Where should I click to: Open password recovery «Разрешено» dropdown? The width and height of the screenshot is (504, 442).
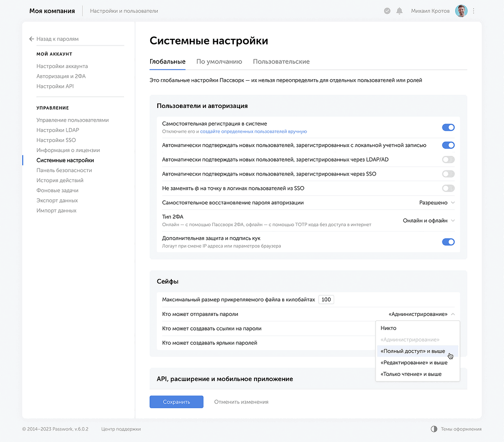click(436, 203)
